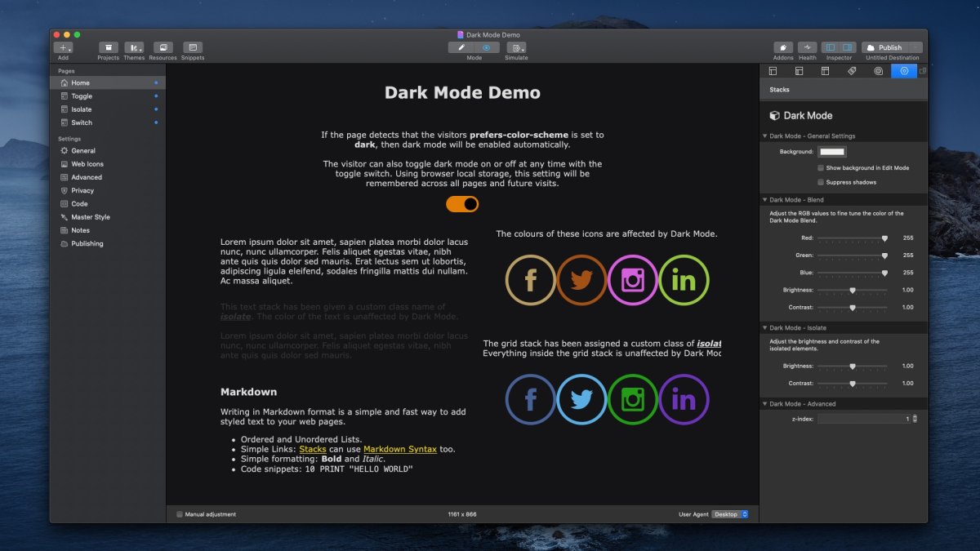The image size is (980, 551).
Task: Open Web Icons settings in sidebar
Action: 108,164
